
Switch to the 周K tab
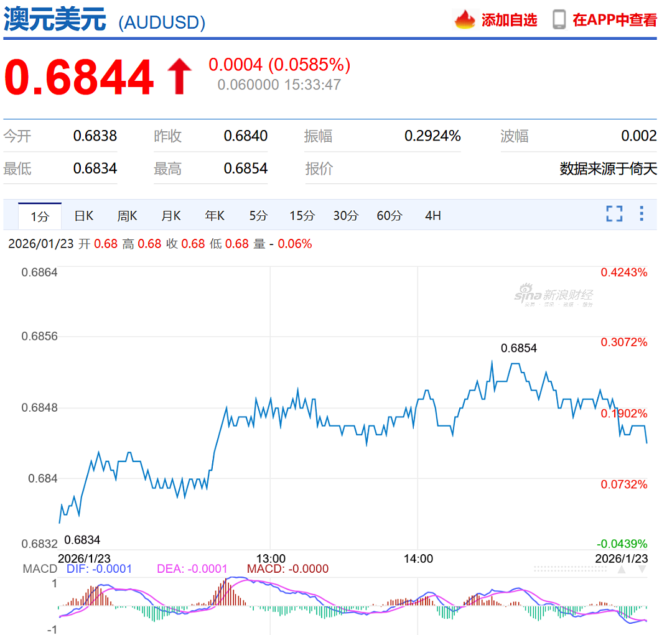point(128,216)
